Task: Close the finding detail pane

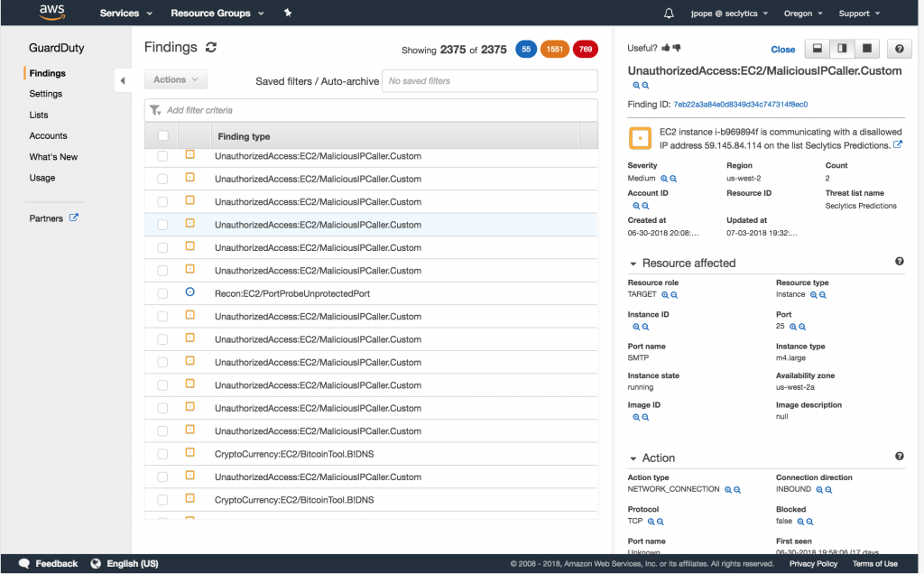Action: [x=783, y=50]
